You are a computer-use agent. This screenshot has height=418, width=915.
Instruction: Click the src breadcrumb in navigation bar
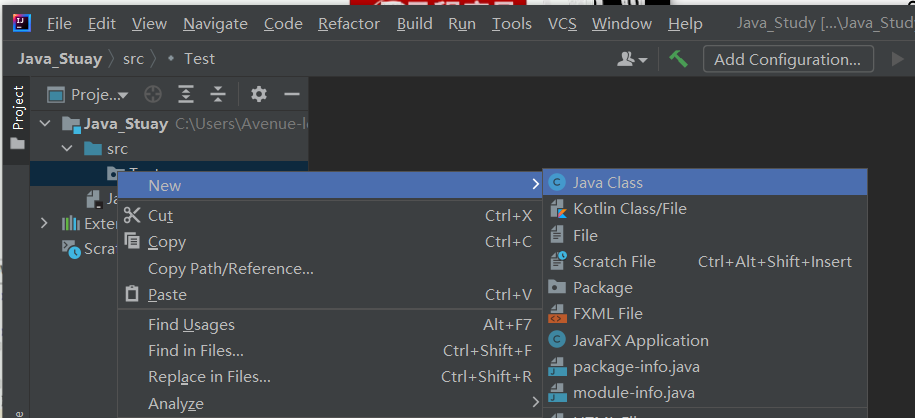(133, 59)
